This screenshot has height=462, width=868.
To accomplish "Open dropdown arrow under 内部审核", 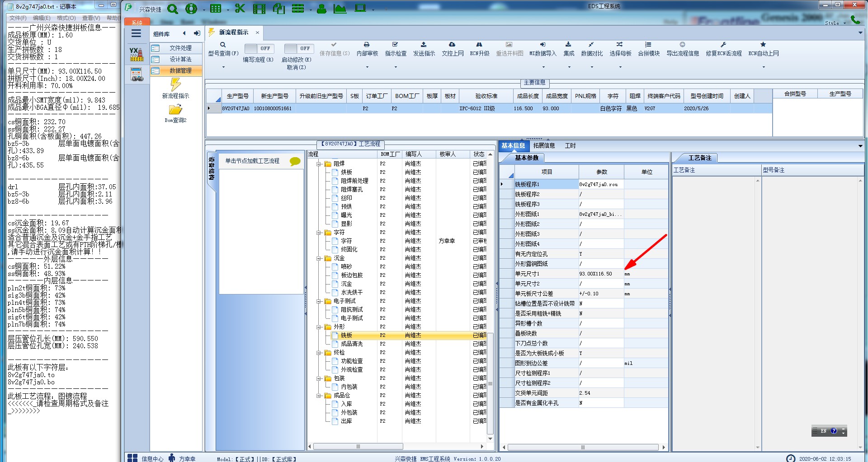I will pos(367,67).
